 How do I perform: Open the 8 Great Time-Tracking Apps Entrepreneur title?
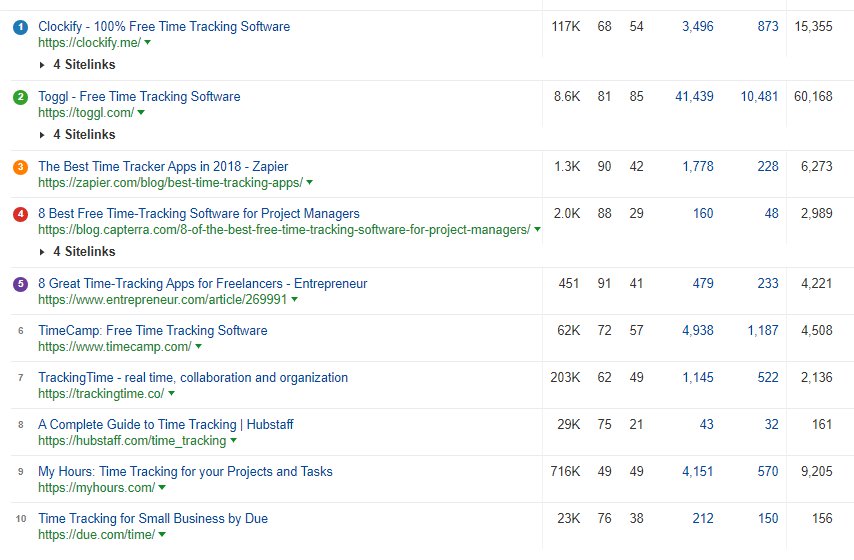pyautogui.click(x=203, y=284)
